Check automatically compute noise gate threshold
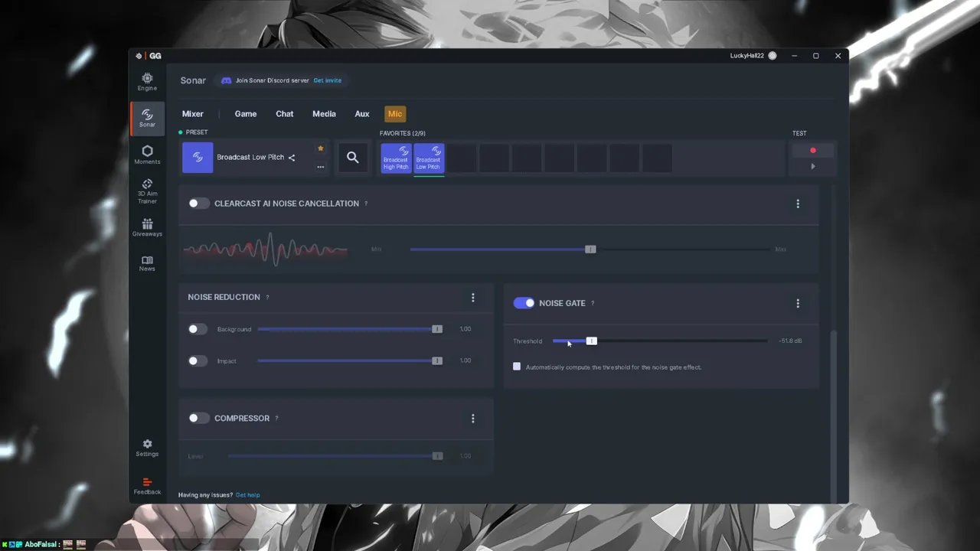Screen dimensions: 980x551 coord(517,367)
